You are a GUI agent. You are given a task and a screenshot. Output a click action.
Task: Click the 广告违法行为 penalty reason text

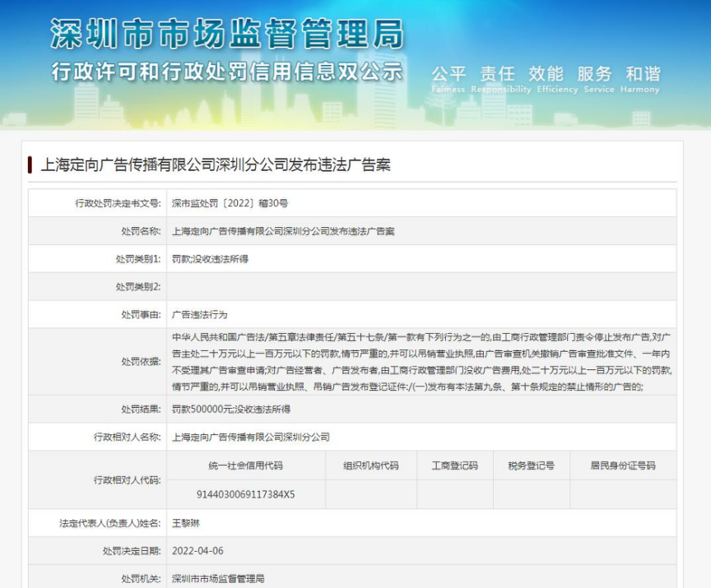(199, 315)
